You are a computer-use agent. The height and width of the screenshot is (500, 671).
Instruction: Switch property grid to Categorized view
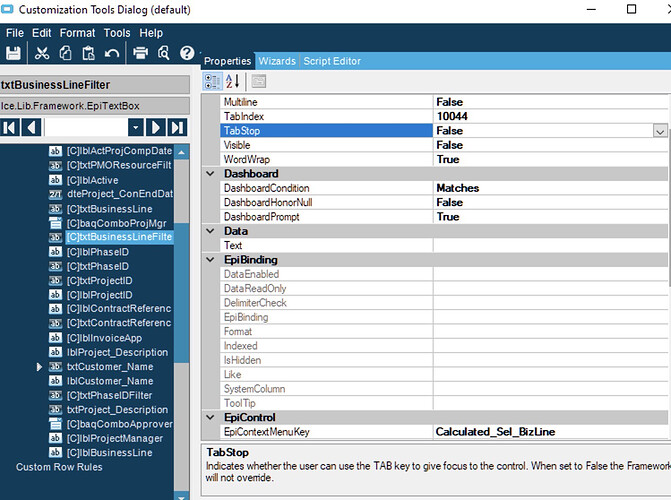click(x=212, y=81)
